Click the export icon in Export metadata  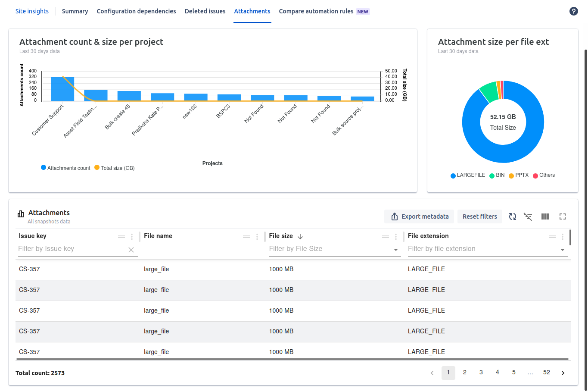point(395,216)
